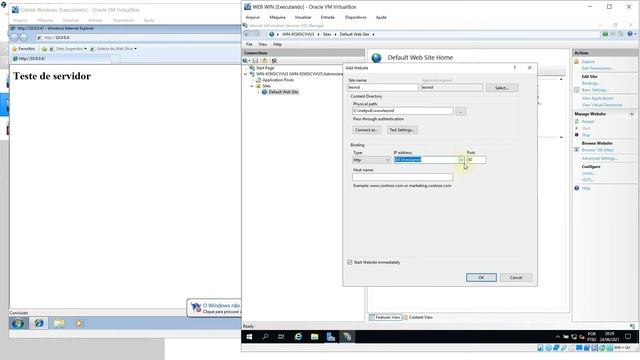This screenshot has height=360, width=640.
Task: Click the IIS address bar help icon
Action: 630,34
